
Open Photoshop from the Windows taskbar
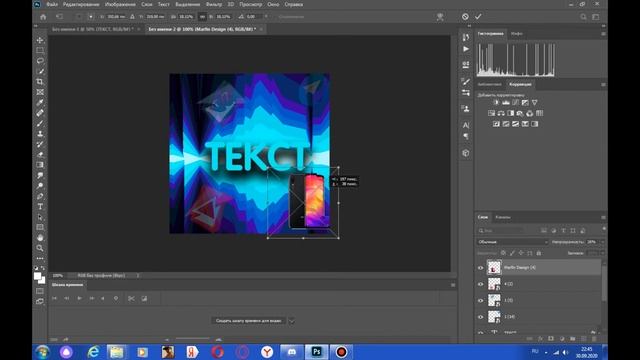(x=317, y=351)
